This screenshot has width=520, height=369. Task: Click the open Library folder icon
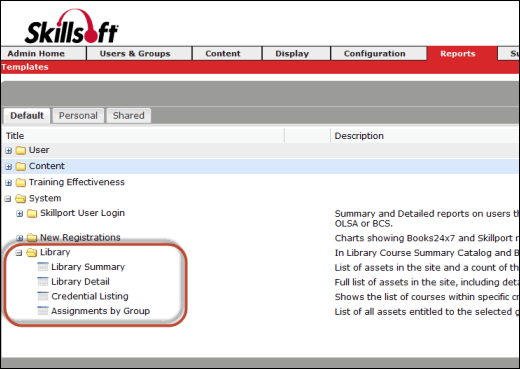pos(32,253)
